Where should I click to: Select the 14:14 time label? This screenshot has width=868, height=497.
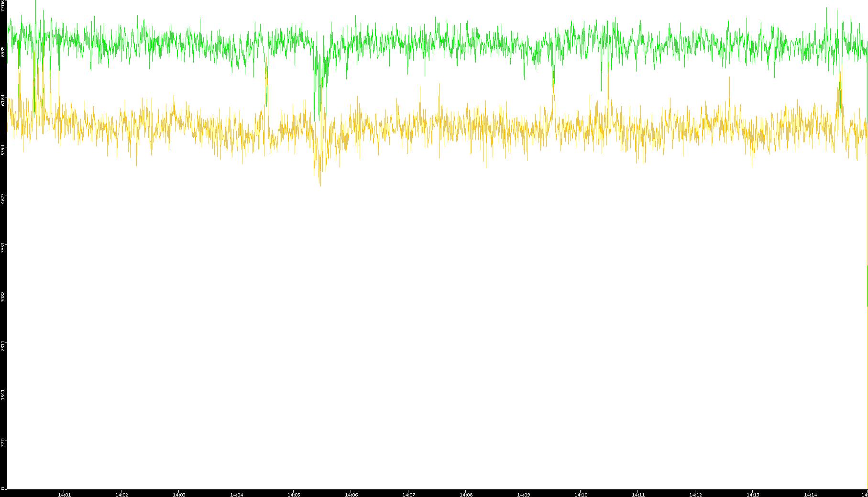pyautogui.click(x=810, y=495)
